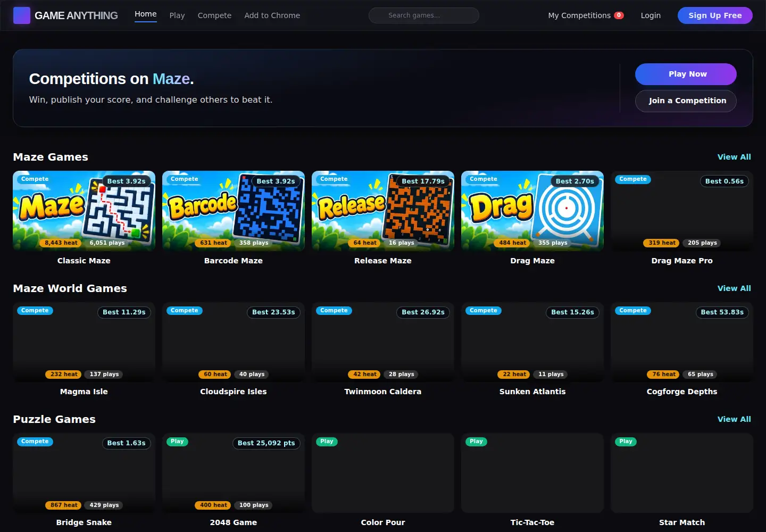This screenshot has height=532, width=766.
Task: Click the Best 25,092 pts badge
Action: tap(266, 443)
